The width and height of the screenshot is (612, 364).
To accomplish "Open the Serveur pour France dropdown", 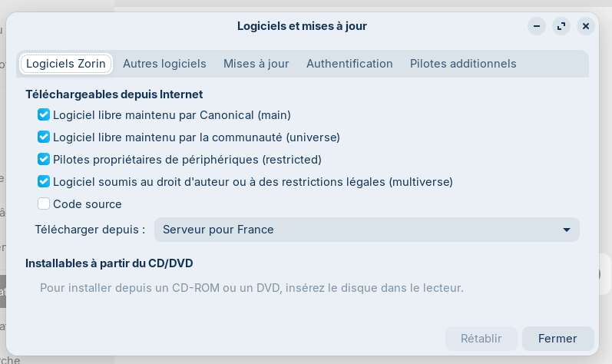I will tap(366, 230).
